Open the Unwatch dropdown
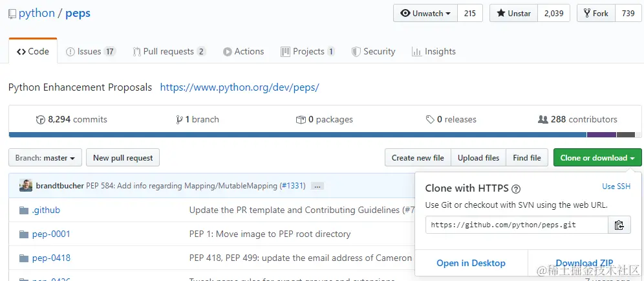The height and width of the screenshot is (281, 644). pos(425,14)
